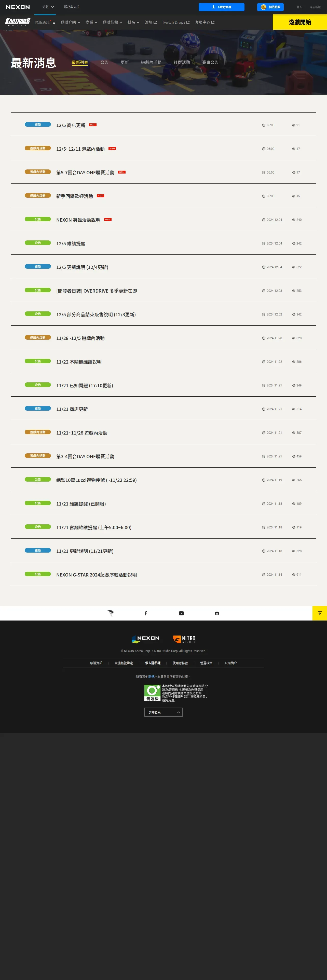Select the 最新列表 tab
Screen dimensions: 327x980
[80, 62]
